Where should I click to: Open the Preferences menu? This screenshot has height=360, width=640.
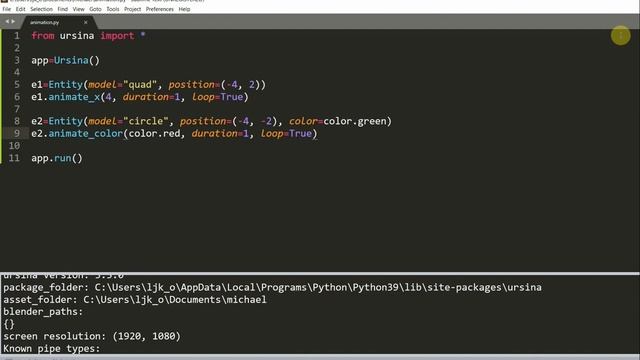pos(160,9)
